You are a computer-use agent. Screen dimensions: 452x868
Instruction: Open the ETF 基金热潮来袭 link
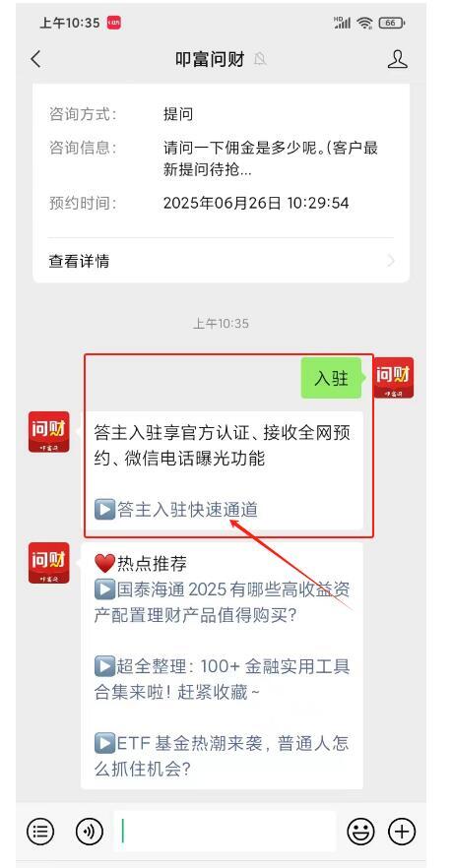[222, 756]
